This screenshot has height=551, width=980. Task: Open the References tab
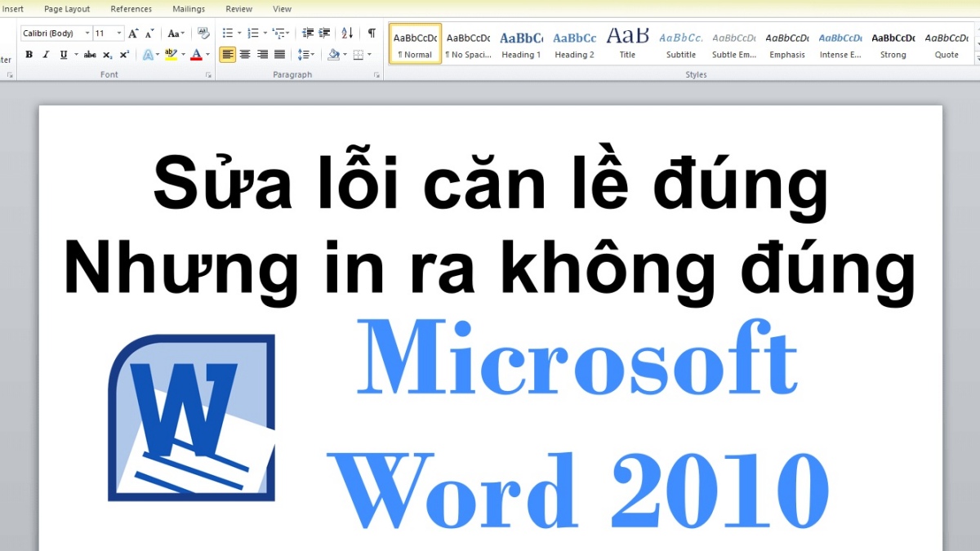pos(131,9)
